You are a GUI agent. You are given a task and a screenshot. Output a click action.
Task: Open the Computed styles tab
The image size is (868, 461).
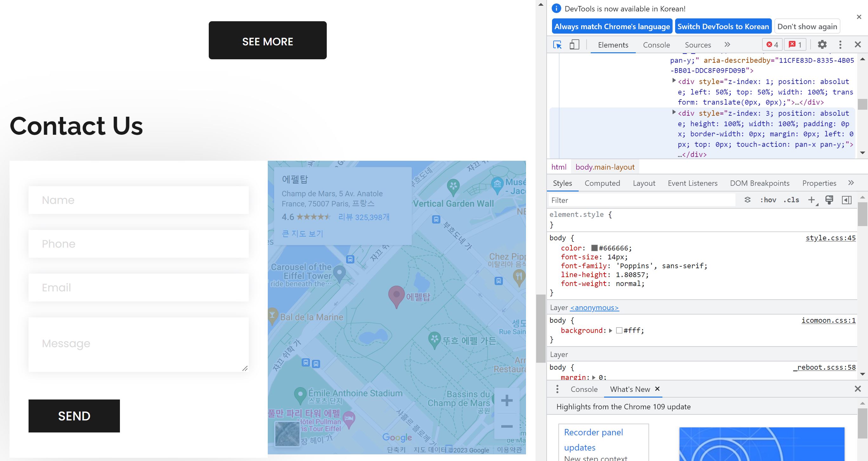click(x=602, y=183)
